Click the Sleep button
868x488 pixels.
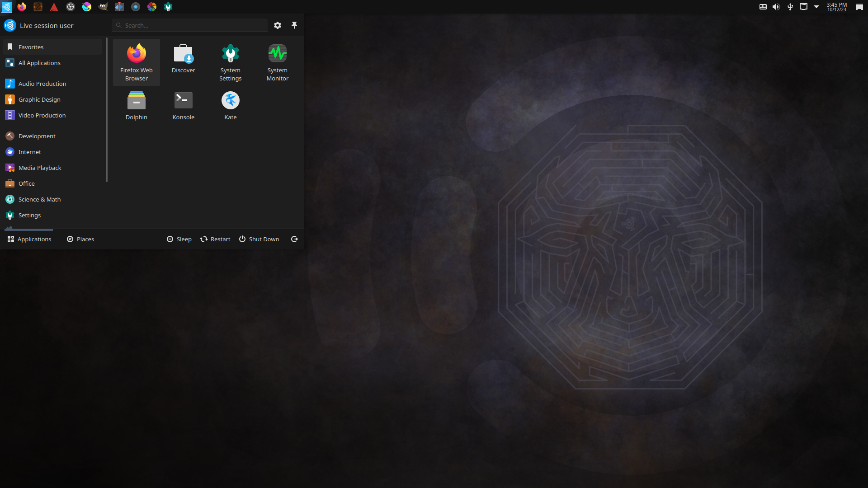pyautogui.click(x=179, y=239)
